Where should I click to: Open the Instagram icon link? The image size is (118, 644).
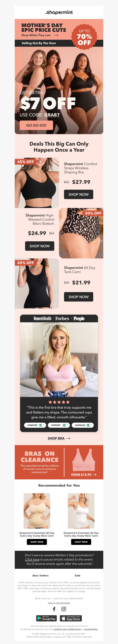coord(64,609)
